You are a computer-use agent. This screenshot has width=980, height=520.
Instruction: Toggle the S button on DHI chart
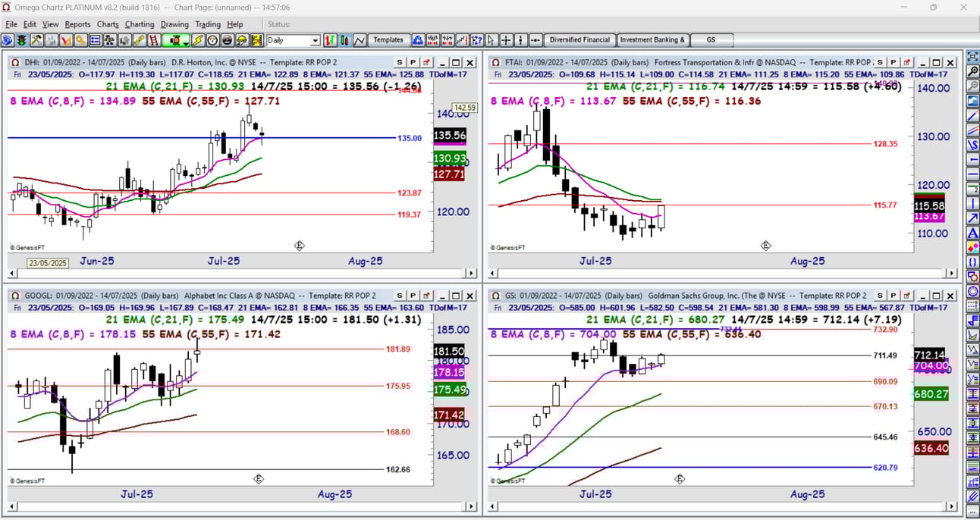(x=400, y=62)
